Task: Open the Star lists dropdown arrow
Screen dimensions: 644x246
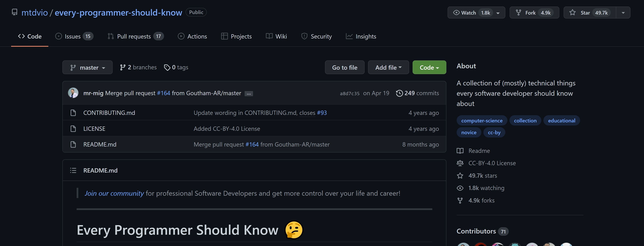Action: [x=623, y=13]
